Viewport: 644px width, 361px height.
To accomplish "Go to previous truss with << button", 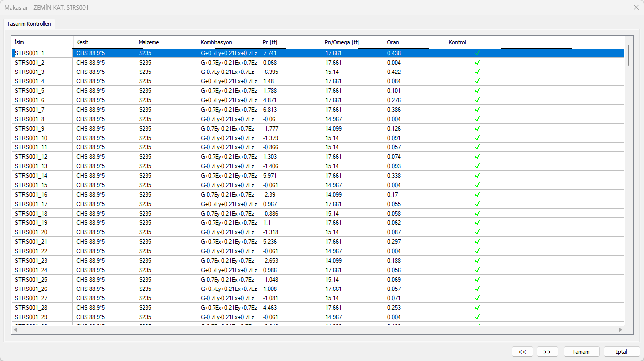I will [x=522, y=351].
